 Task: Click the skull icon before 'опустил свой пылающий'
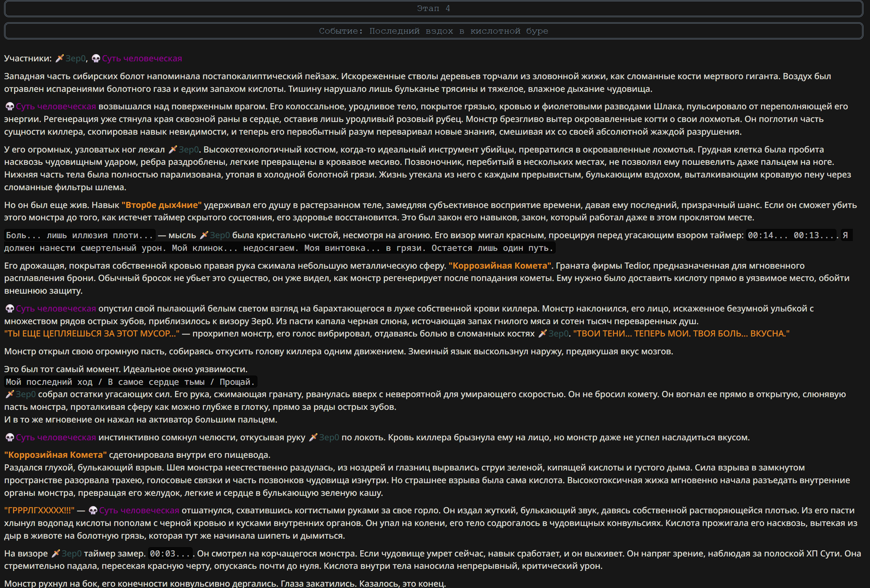pyautogui.click(x=10, y=309)
